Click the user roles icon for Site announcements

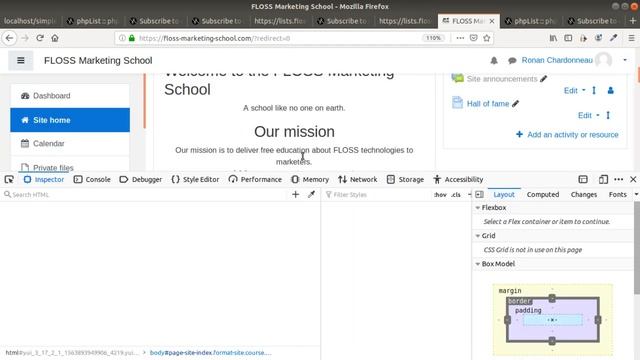point(611,91)
